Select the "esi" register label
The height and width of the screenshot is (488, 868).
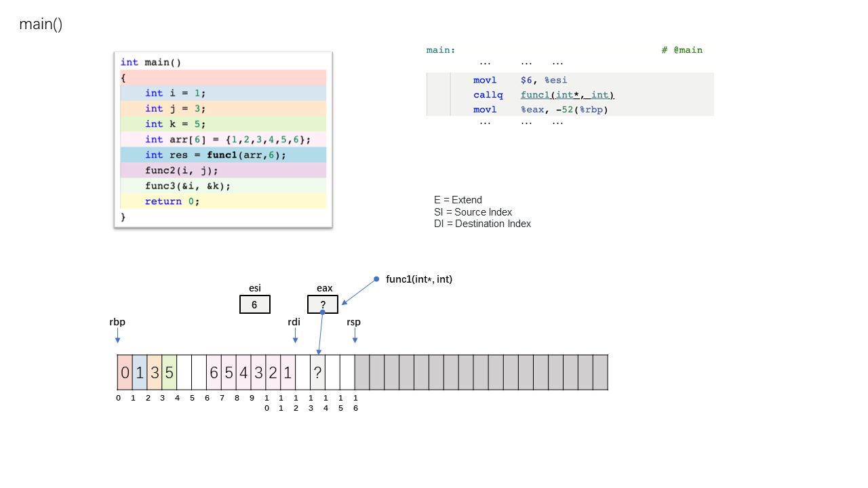pyautogui.click(x=255, y=288)
